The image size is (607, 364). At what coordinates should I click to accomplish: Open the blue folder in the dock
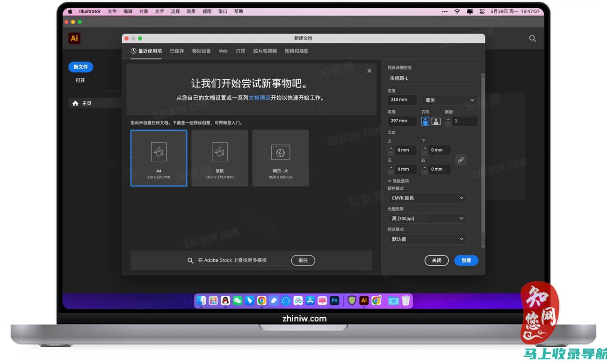[x=393, y=300]
